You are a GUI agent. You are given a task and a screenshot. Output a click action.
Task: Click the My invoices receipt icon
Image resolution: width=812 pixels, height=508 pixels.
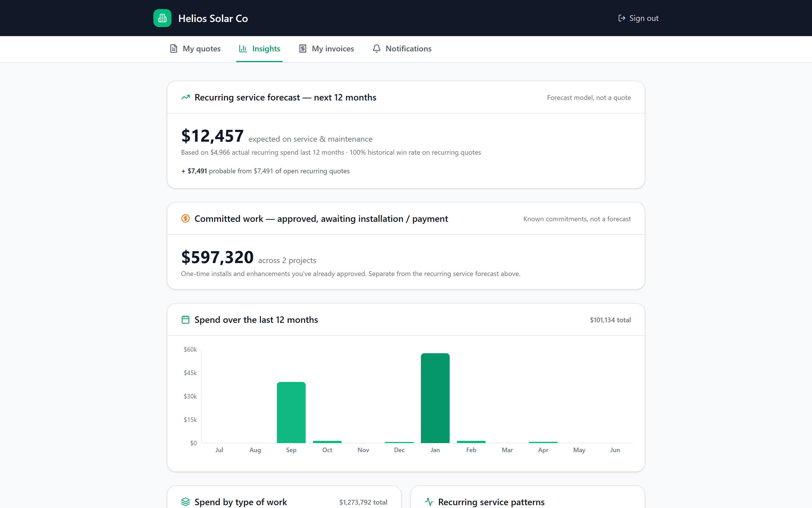303,49
